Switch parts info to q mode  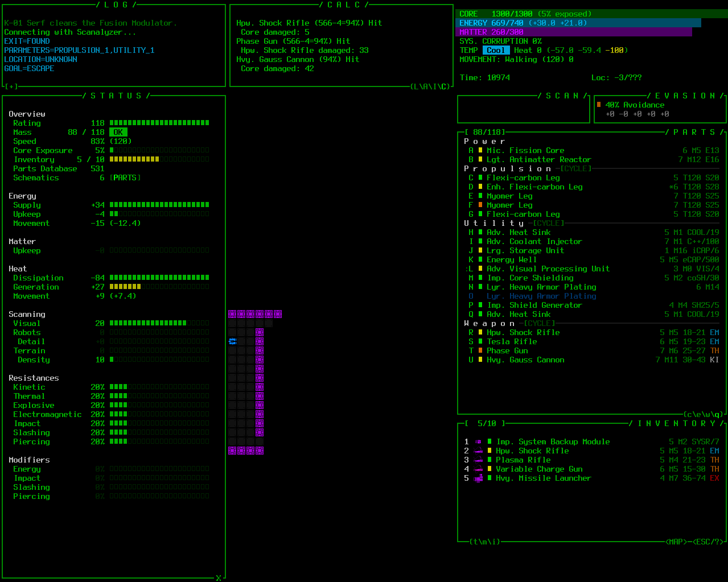coord(717,414)
